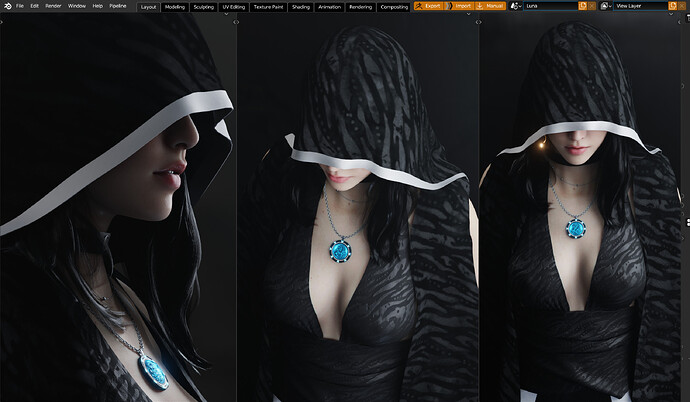Click the new scene icon beside Luna
This screenshot has width=690, height=402.
pyautogui.click(x=582, y=6)
